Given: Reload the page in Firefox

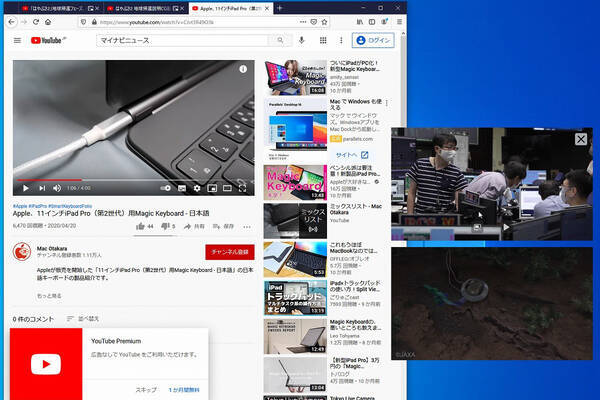Looking at the screenshot, I should click(x=36, y=22).
